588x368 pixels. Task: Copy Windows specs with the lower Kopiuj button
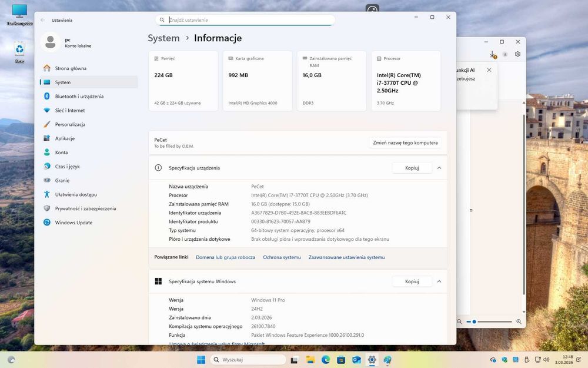[412, 281]
